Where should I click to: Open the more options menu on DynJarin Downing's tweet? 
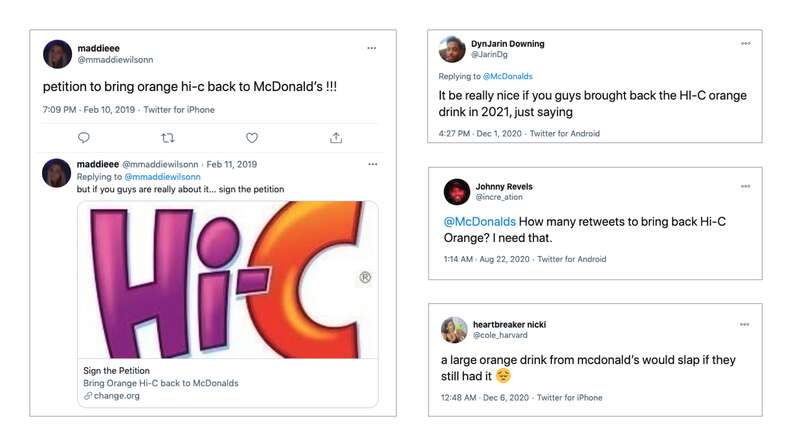click(x=745, y=44)
